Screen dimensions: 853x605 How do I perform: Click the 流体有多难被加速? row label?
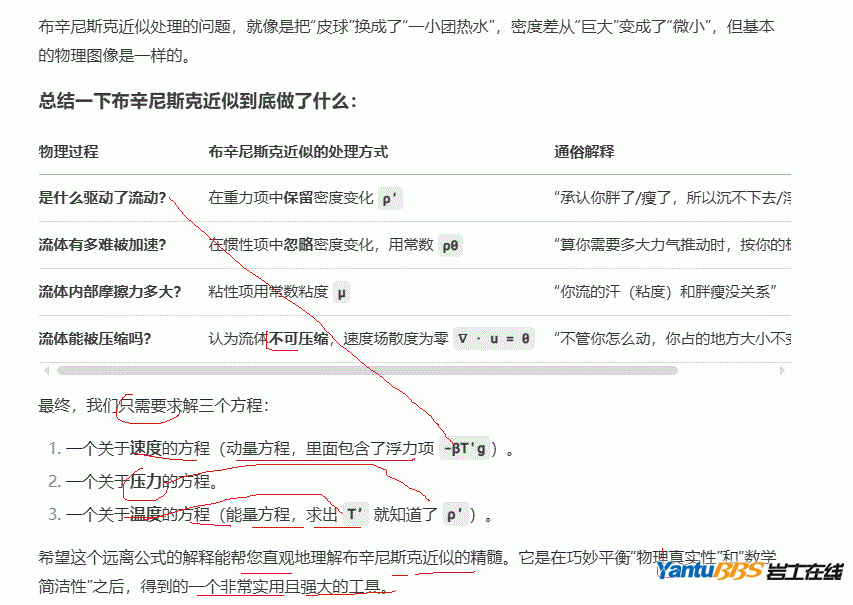coord(103,245)
